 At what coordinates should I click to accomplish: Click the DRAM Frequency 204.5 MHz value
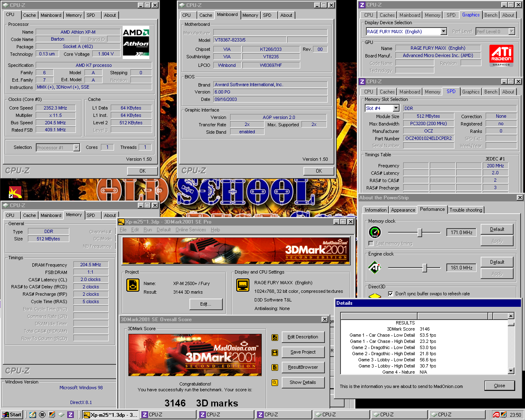coord(91,265)
